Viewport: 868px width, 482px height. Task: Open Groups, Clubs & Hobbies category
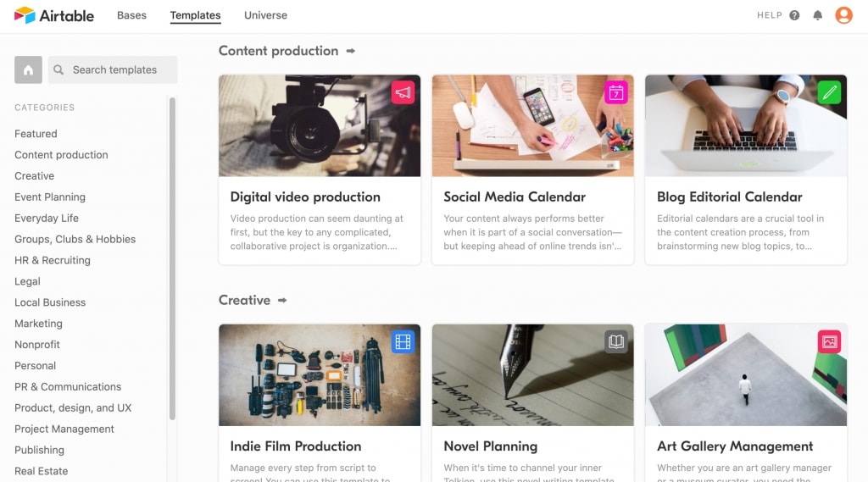coord(75,239)
